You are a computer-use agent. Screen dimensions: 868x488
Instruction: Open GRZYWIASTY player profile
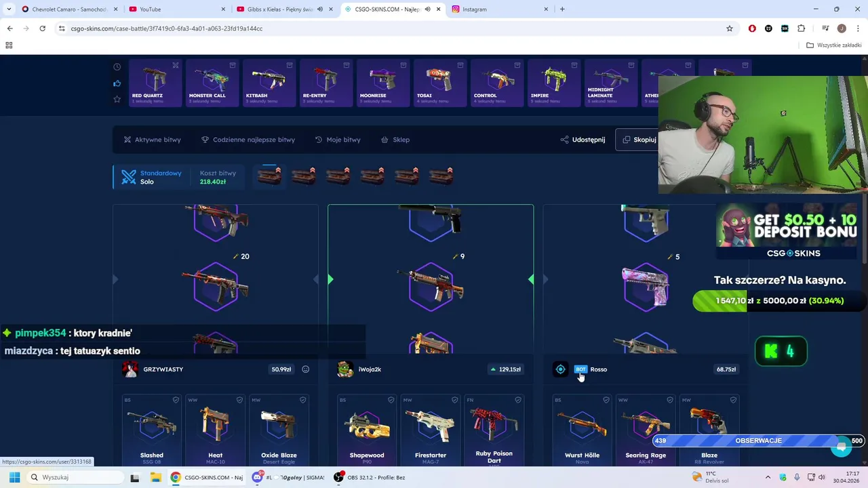pos(163,369)
